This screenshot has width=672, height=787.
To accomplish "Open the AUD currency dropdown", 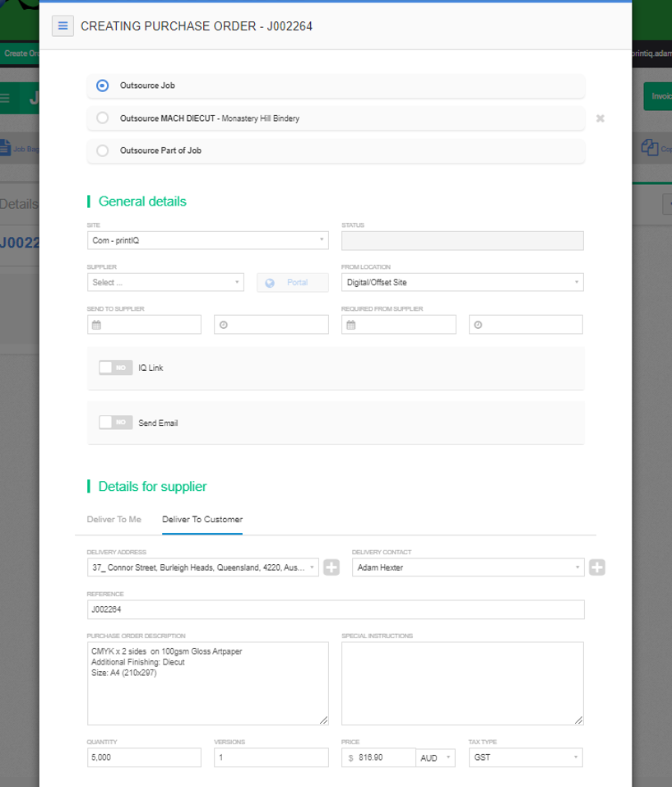I will click(435, 757).
